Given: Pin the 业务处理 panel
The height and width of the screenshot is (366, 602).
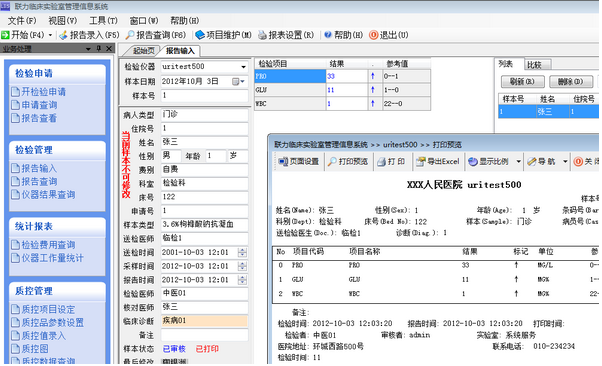Looking at the screenshot, I should pyautogui.click(x=99, y=48).
